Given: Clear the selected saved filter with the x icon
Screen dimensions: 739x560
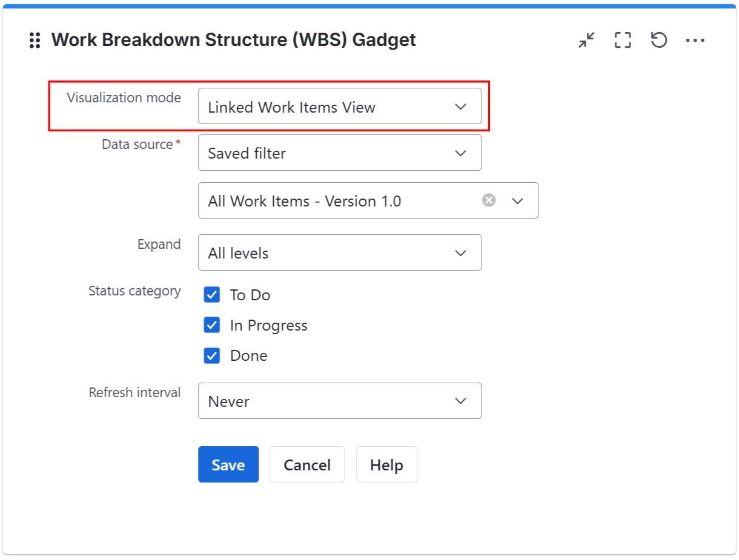Looking at the screenshot, I should [488, 200].
